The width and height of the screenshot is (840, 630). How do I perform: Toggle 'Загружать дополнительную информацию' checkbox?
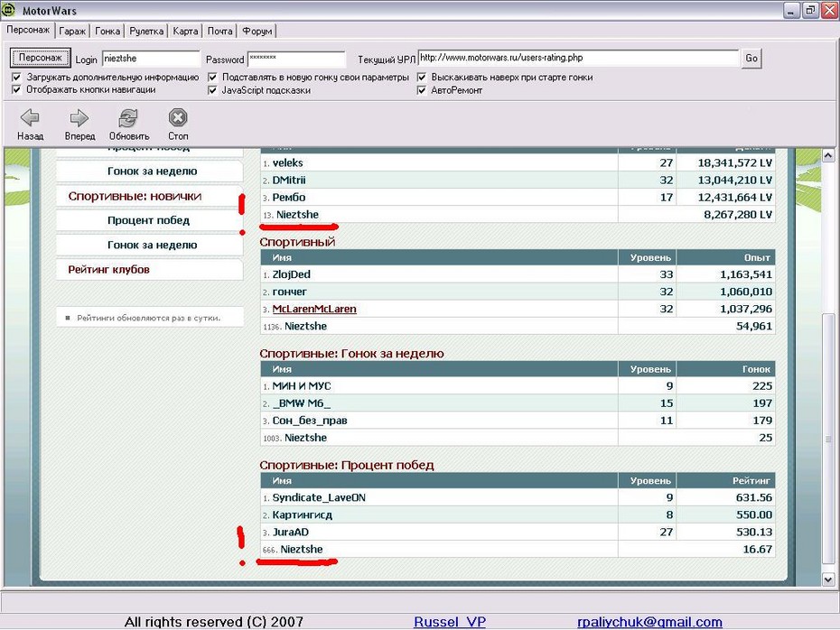[16, 77]
